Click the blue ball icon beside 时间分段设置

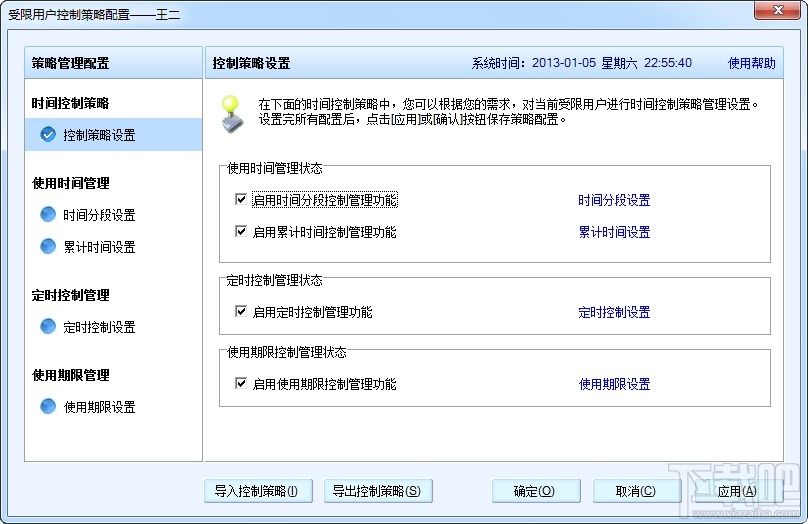click(x=48, y=214)
